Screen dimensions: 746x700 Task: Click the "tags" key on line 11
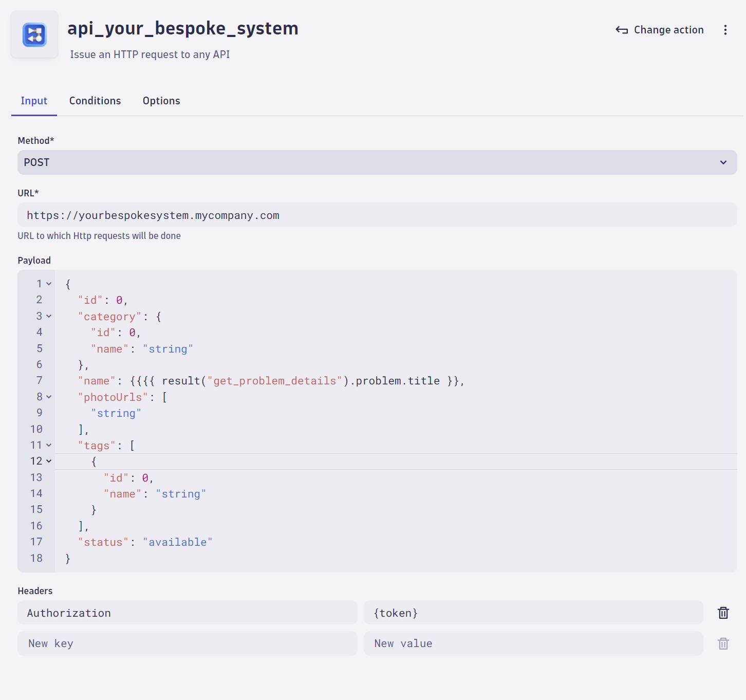click(97, 446)
